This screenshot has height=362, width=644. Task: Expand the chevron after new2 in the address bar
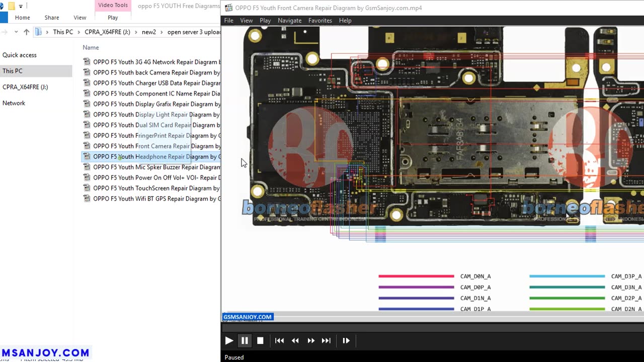click(x=162, y=32)
